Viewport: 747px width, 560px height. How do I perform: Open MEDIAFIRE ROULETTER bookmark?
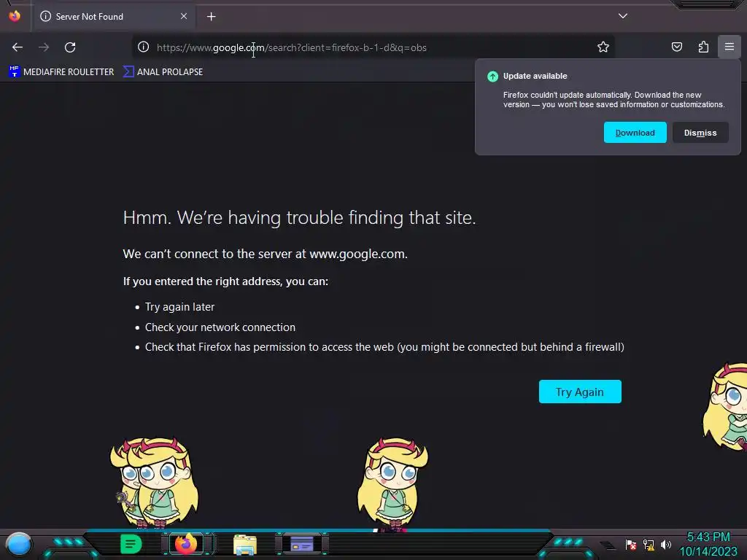61,72
